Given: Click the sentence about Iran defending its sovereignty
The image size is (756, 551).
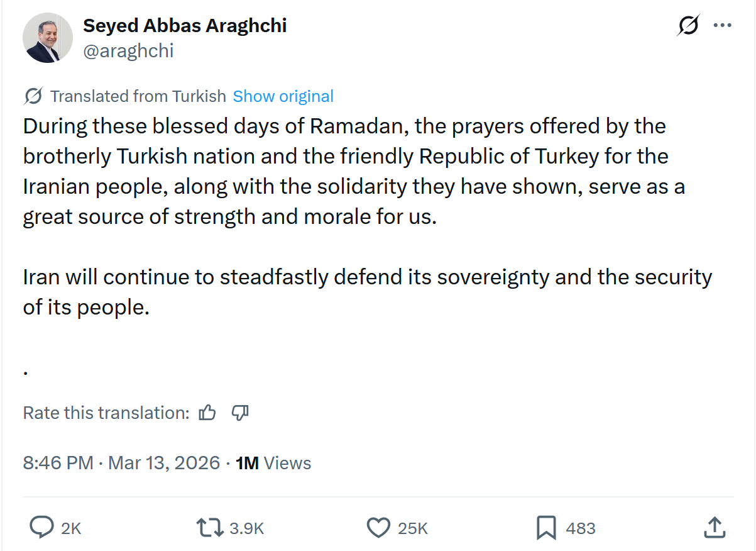Looking at the screenshot, I should (367, 292).
